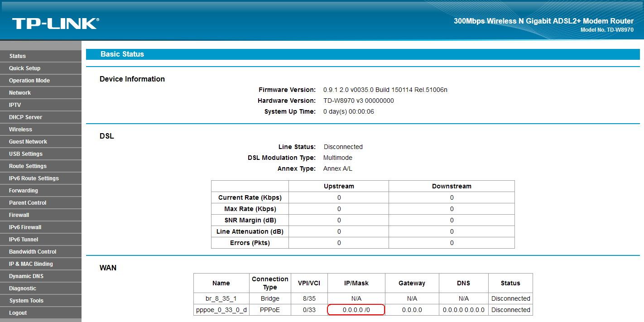Screen dimensions: 644x322
Task: Open IPv6 Tunnel settings
Action: (x=41, y=240)
